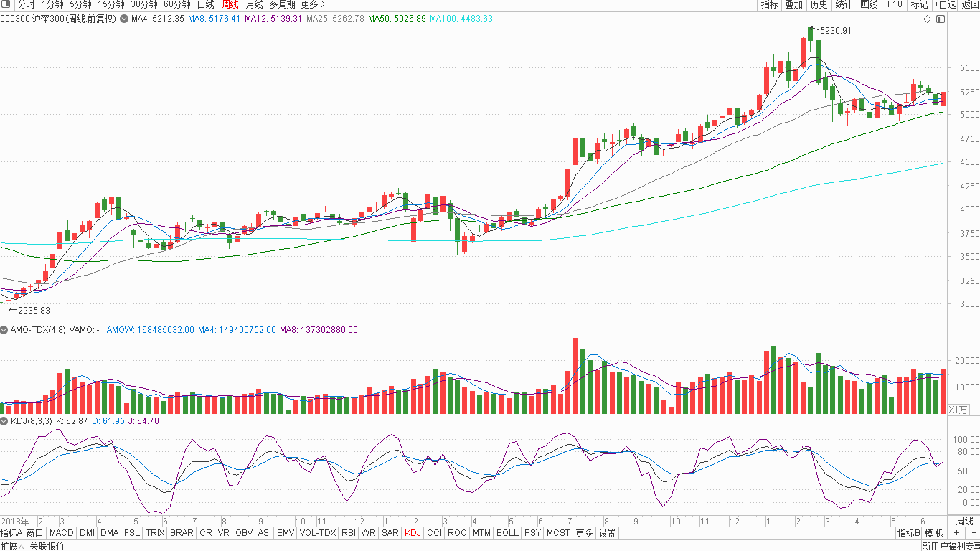
Task: Switch indicator to DMI
Action: tap(87, 533)
